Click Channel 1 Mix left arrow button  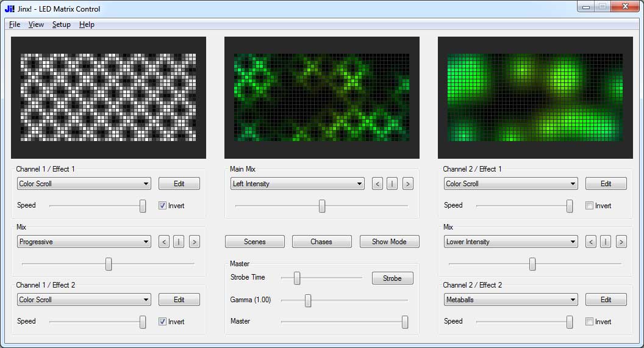tap(164, 242)
